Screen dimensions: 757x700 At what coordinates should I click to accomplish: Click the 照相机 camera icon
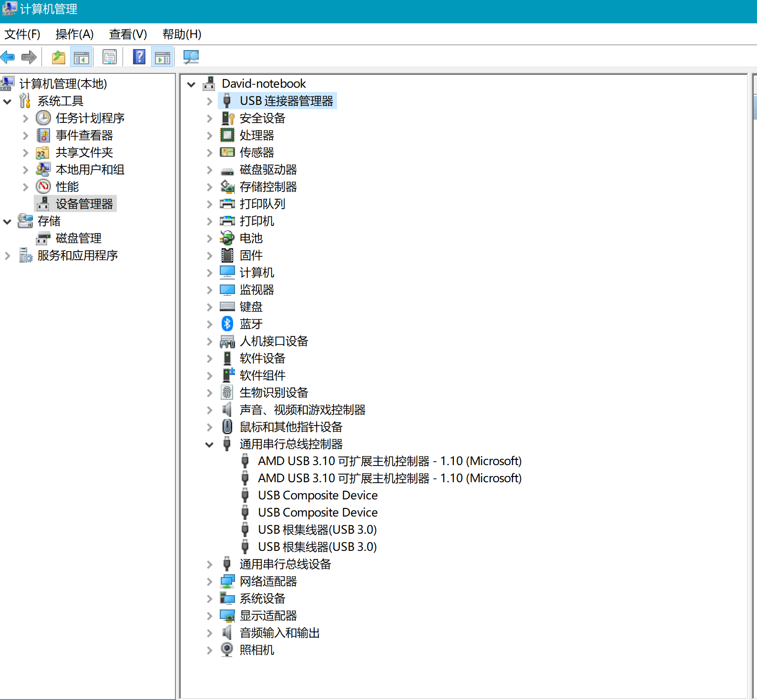227,649
